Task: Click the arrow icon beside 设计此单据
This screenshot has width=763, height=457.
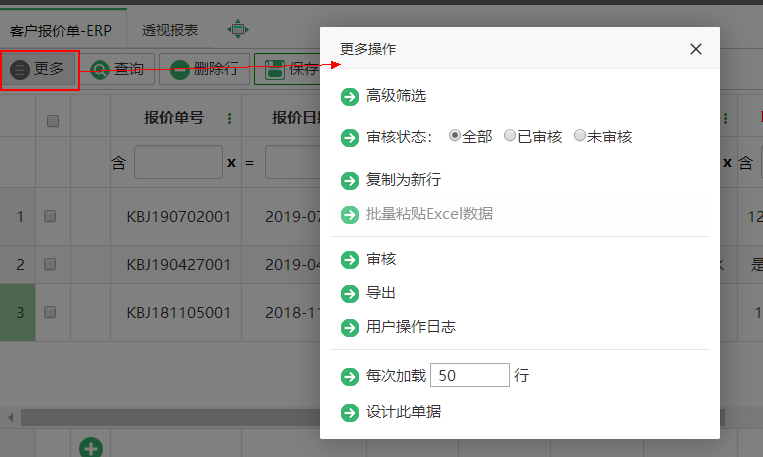Action: click(349, 413)
